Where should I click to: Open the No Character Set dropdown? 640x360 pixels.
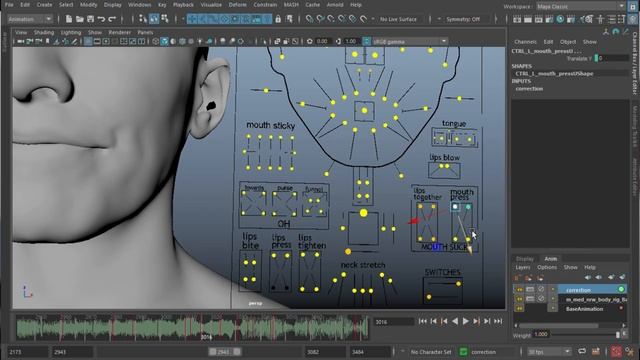pos(431,351)
